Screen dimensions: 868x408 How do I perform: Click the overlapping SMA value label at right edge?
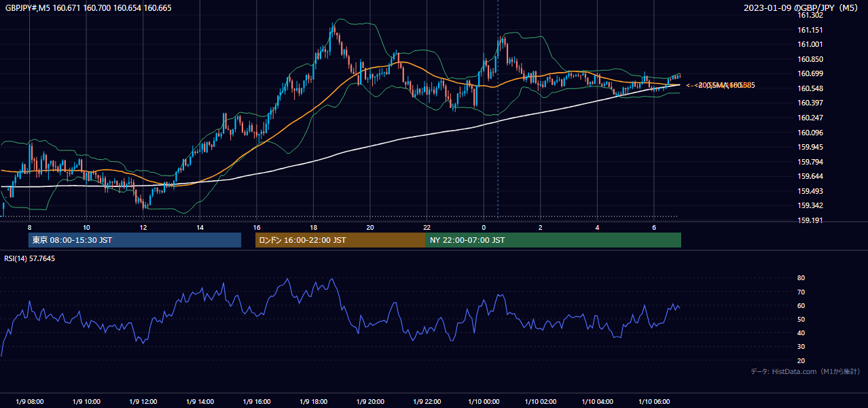[721, 85]
